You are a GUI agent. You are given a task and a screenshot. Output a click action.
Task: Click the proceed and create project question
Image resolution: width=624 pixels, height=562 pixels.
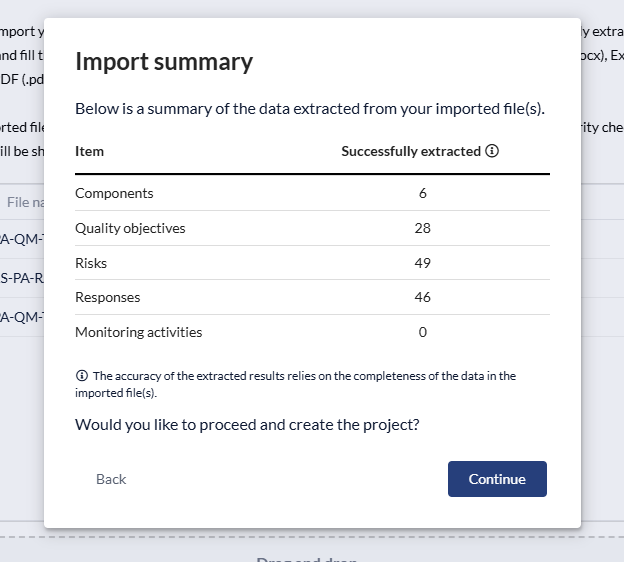coord(247,424)
